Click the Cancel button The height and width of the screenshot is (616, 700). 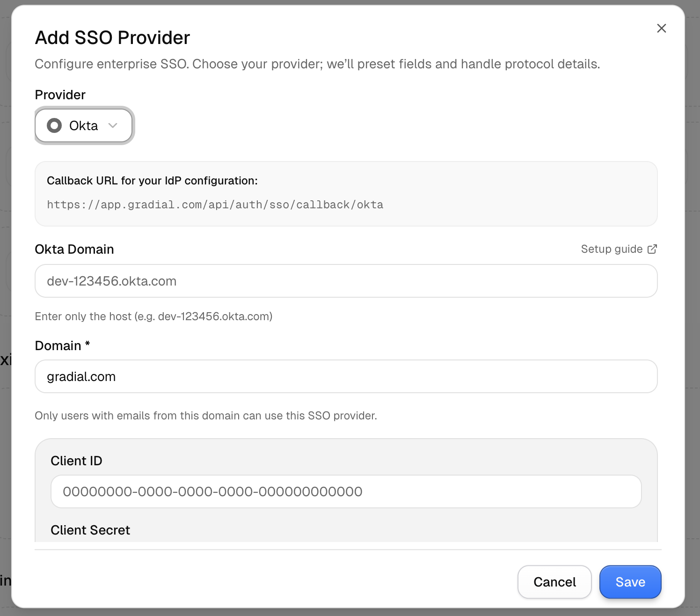(x=554, y=582)
